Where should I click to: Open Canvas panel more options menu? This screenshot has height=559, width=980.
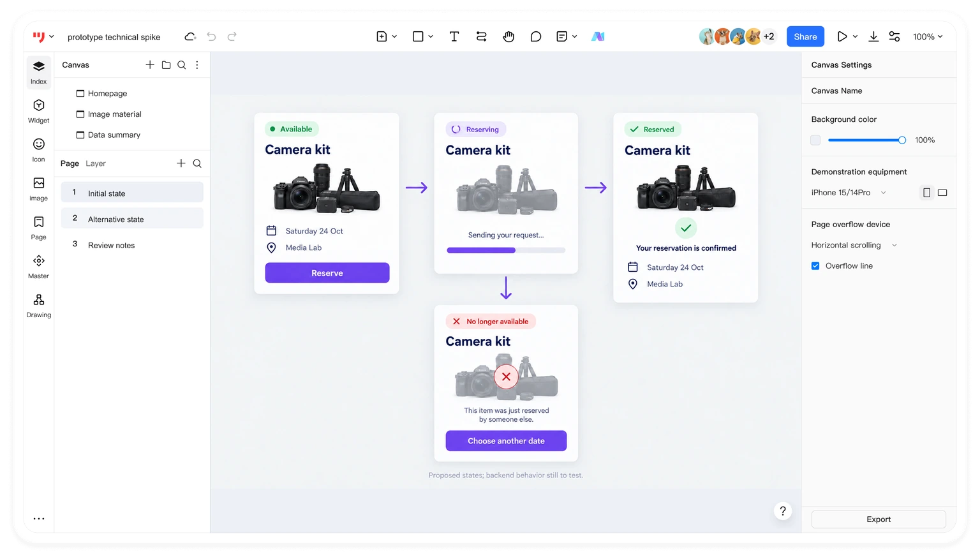(197, 64)
